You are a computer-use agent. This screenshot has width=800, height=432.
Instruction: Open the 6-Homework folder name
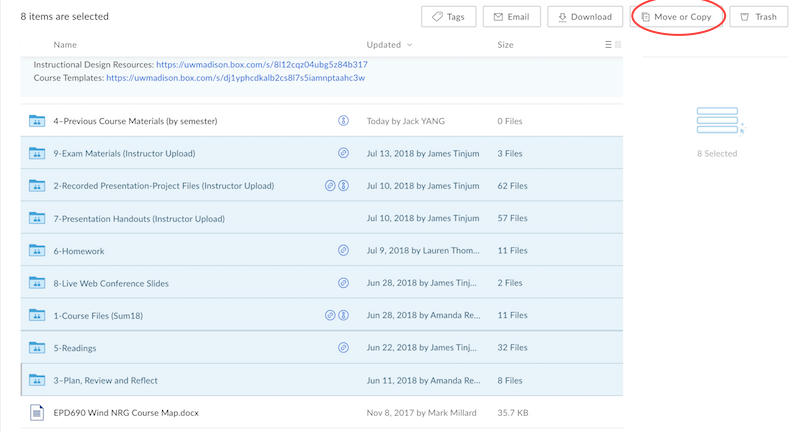pyautogui.click(x=79, y=251)
